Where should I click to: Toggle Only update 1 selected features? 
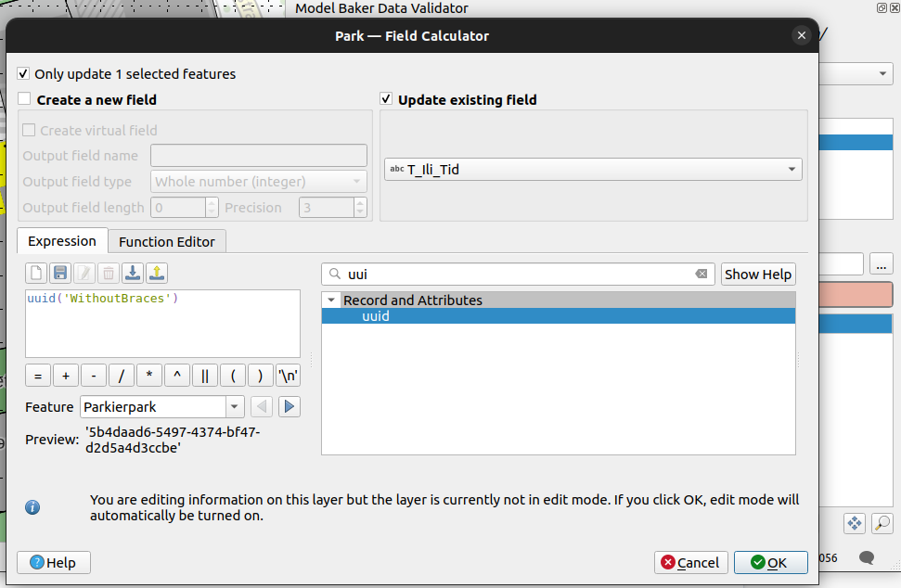[x=24, y=74]
